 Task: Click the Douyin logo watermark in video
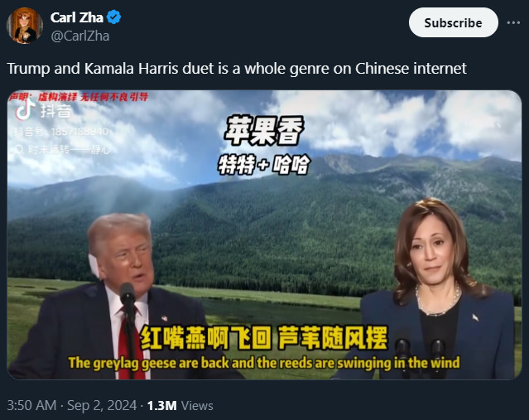click(x=42, y=109)
